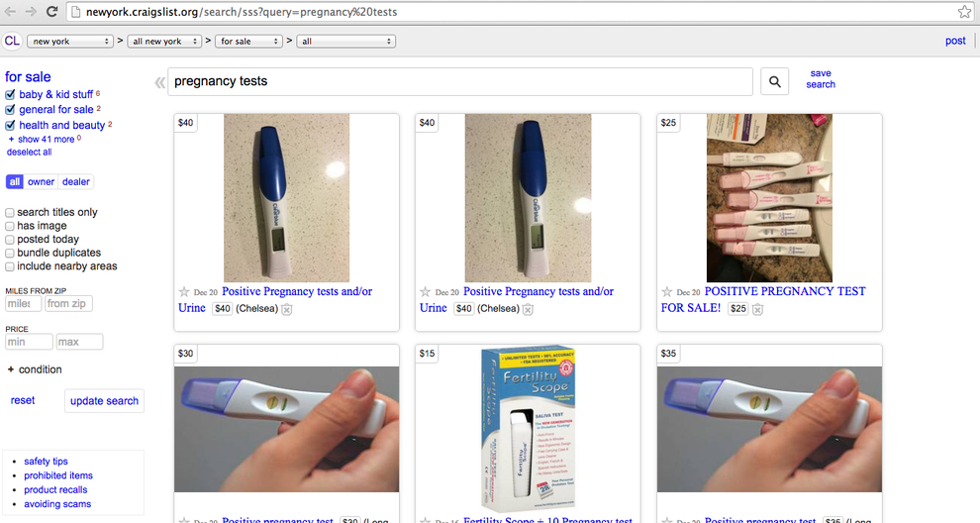This screenshot has height=523, width=980.
Task: Enable the search titles only checkbox
Action: pyautogui.click(x=9, y=213)
